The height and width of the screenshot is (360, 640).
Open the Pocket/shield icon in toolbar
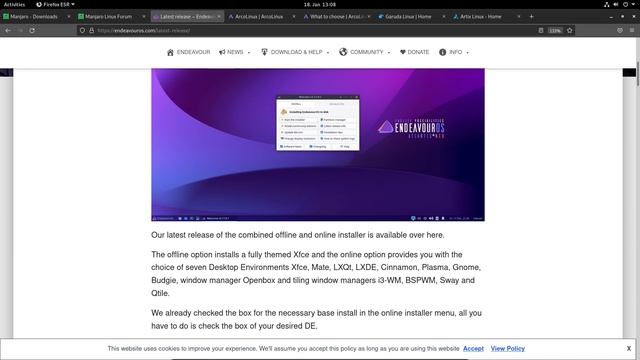[x=620, y=31]
